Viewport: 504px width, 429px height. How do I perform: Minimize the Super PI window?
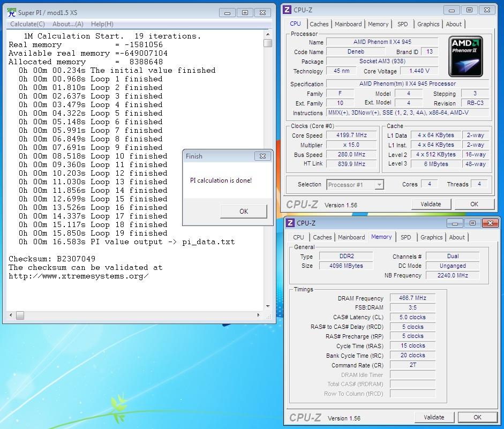pos(227,13)
